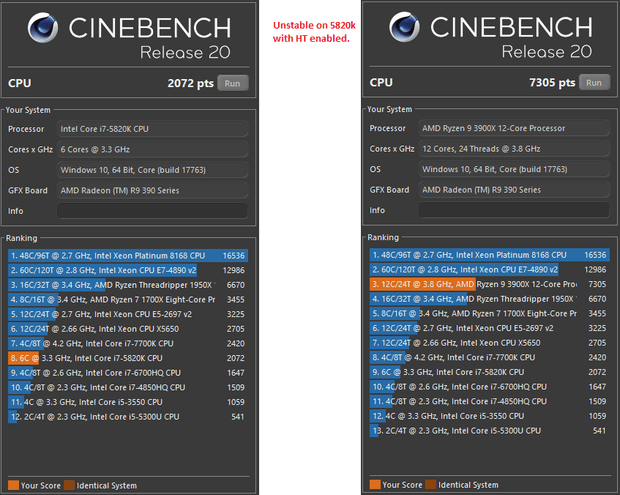The image size is (620, 495).
Task: Select right ranking row 9 Core i7-5820K
Action: (490, 372)
